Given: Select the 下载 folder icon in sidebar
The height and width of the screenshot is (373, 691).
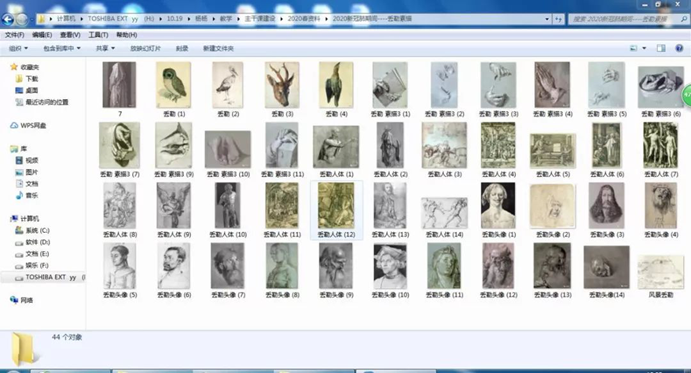Looking at the screenshot, I should point(19,79).
